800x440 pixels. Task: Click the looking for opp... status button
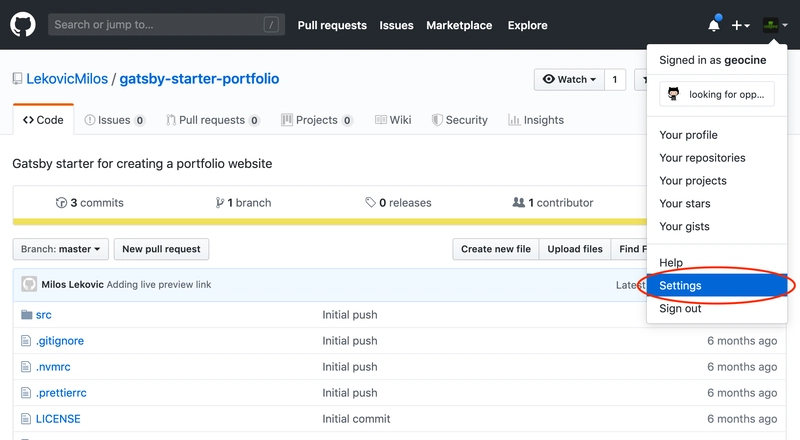click(x=717, y=94)
